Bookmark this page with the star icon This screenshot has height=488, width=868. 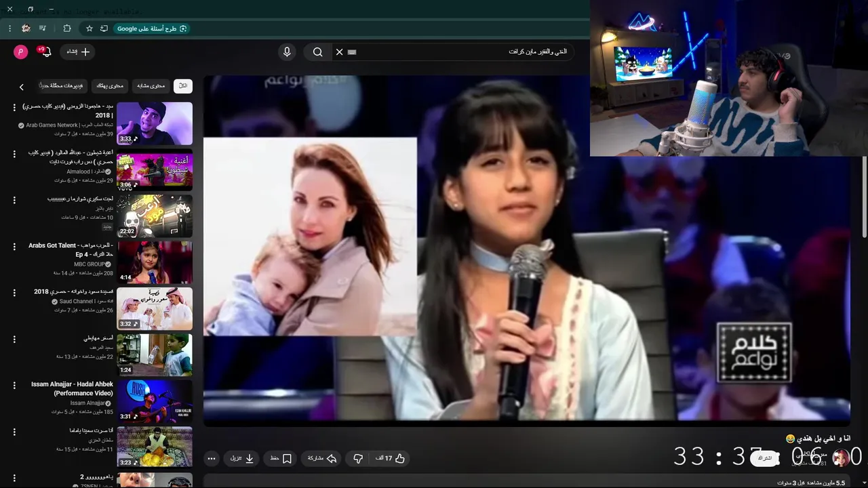[89, 28]
